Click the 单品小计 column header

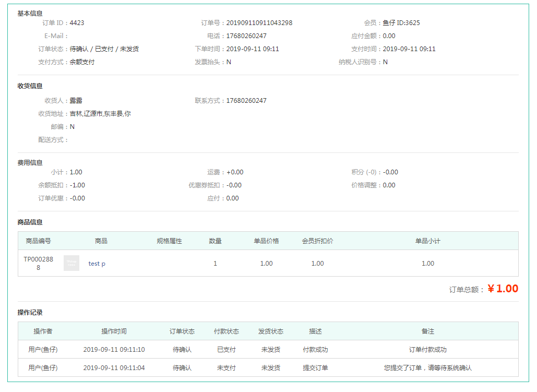(x=427, y=241)
